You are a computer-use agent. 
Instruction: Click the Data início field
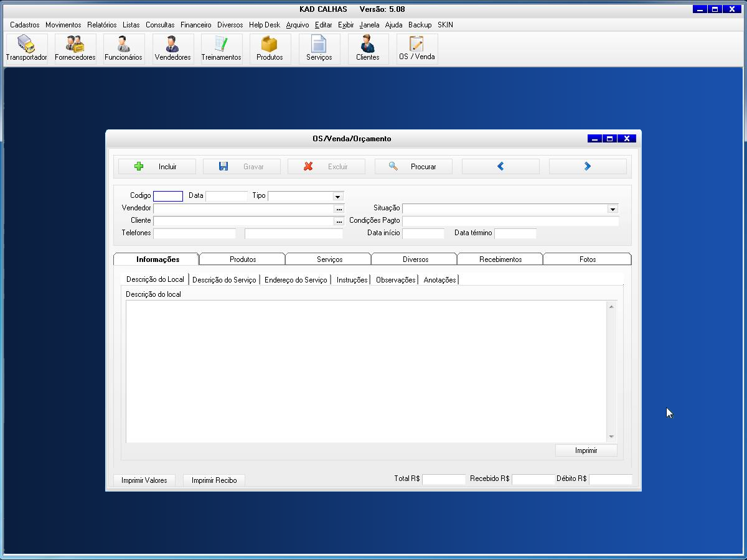pyautogui.click(x=423, y=233)
